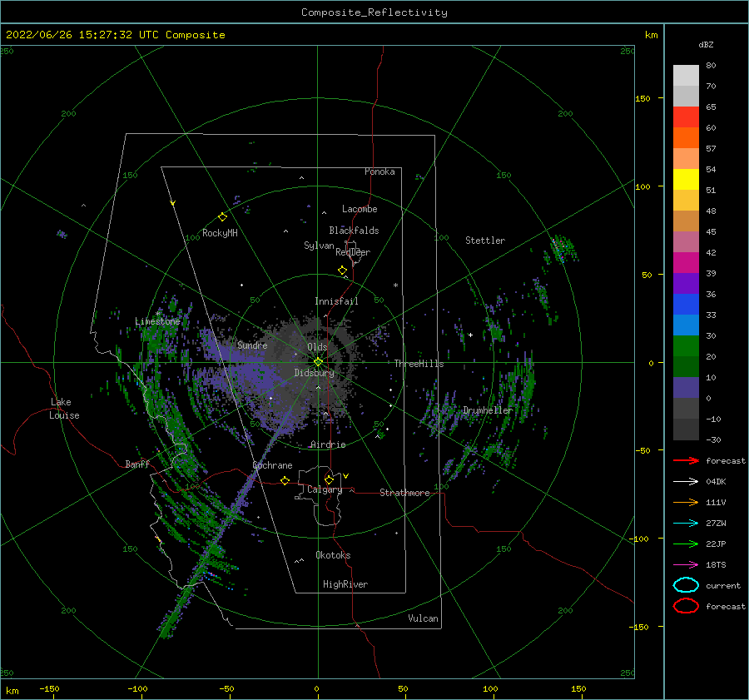Viewport: 749px width, 700px height.
Task: Click the red forecast ellipse in legend
Action: tap(686, 606)
